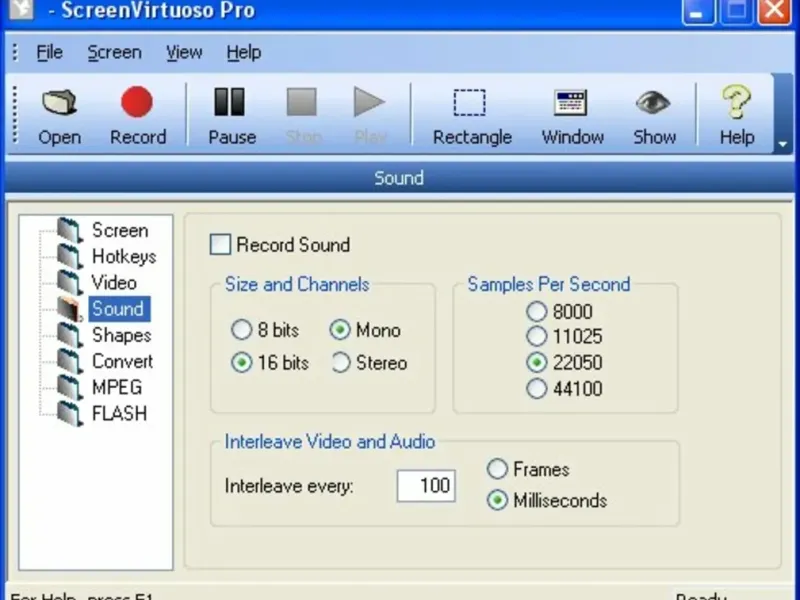Select Frames interleave unit
The image size is (800, 600).
click(497, 469)
